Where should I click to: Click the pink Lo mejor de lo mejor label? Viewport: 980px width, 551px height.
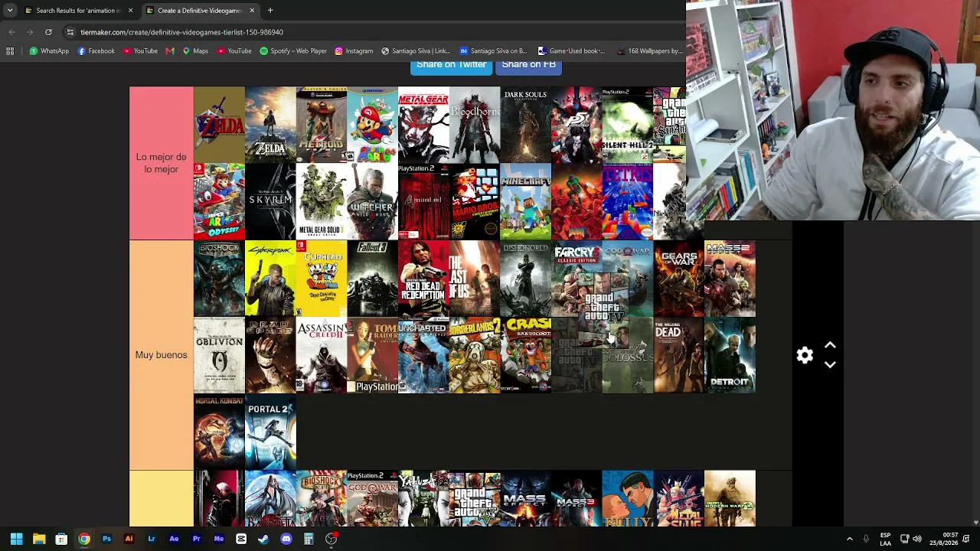pyautogui.click(x=161, y=163)
